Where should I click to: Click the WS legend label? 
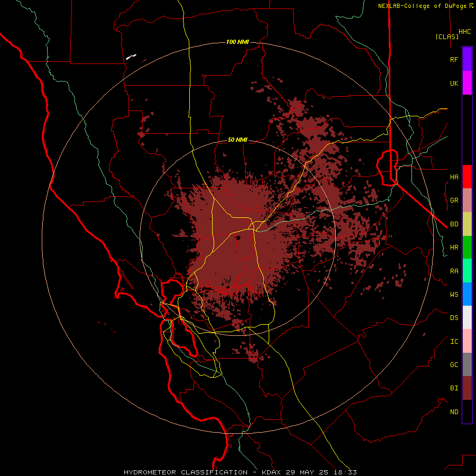454,295
